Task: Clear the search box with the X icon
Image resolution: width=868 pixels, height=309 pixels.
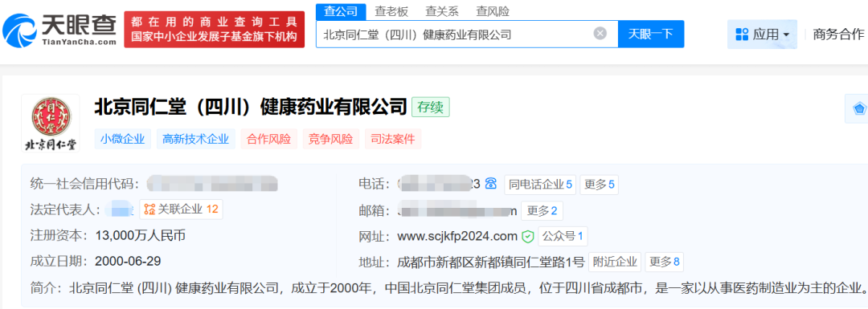Action: 600,34
